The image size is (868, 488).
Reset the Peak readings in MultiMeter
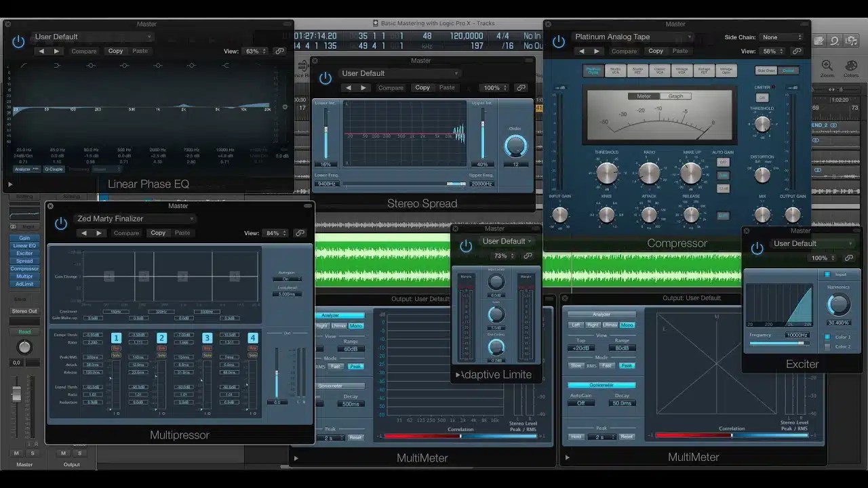(x=627, y=437)
